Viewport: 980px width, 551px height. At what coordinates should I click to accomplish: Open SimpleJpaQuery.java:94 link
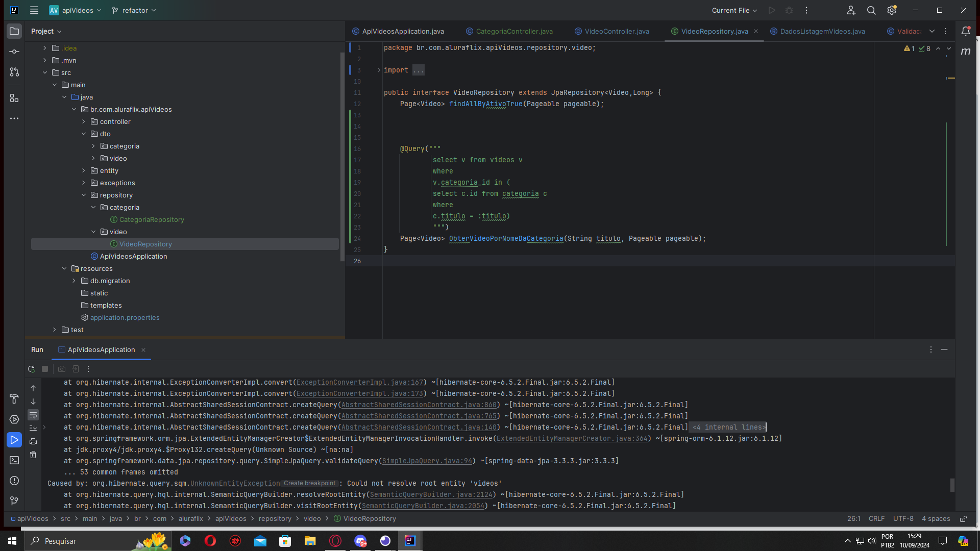click(427, 461)
